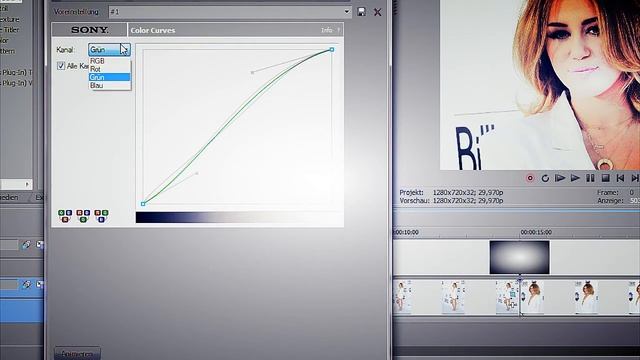Choose RGB from the Kanal list
Viewport: 640px width, 360px height.
pyautogui.click(x=109, y=61)
